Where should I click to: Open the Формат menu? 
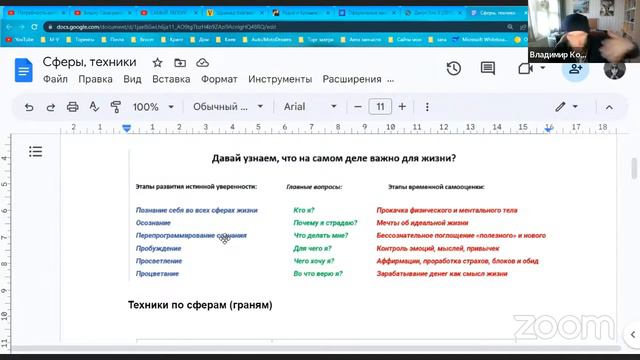click(219, 79)
